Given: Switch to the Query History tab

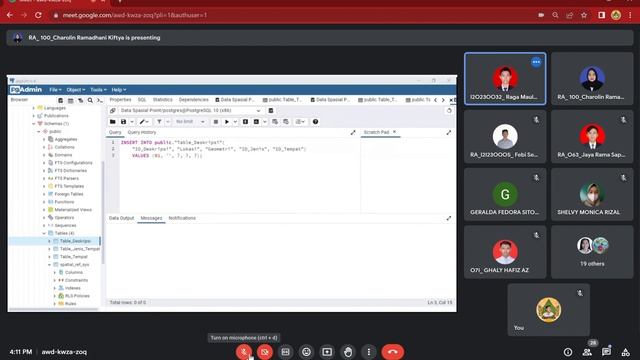Looking at the screenshot, I should click(142, 132).
